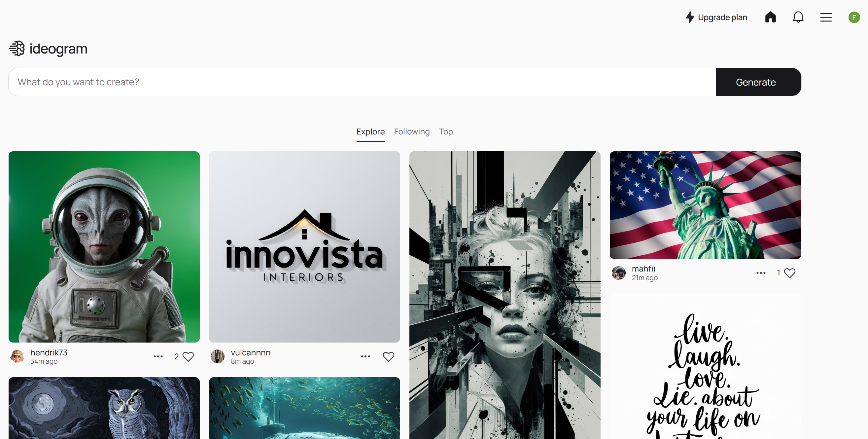Open the underwater fish scene image
This screenshot has height=439, width=868.
(x=305, y=408)
